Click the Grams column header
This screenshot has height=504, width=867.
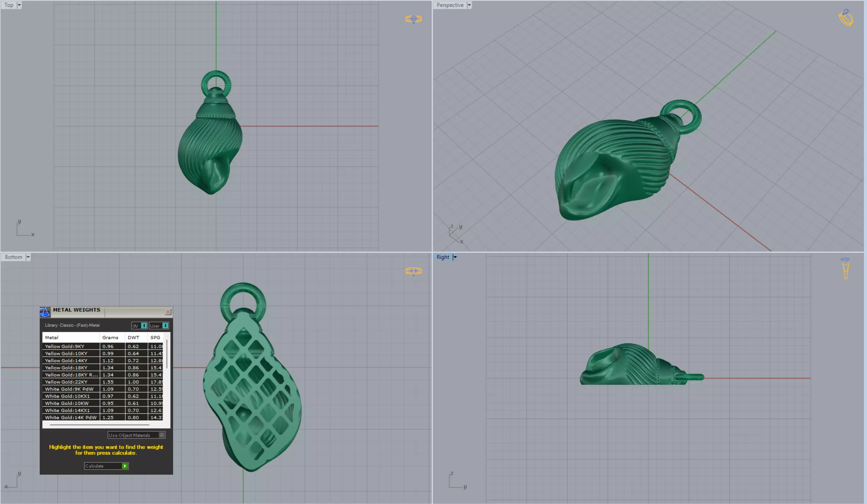[112, 337]
